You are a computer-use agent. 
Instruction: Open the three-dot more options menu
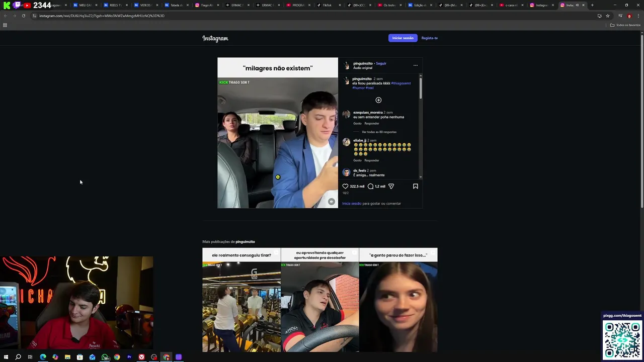416,65
